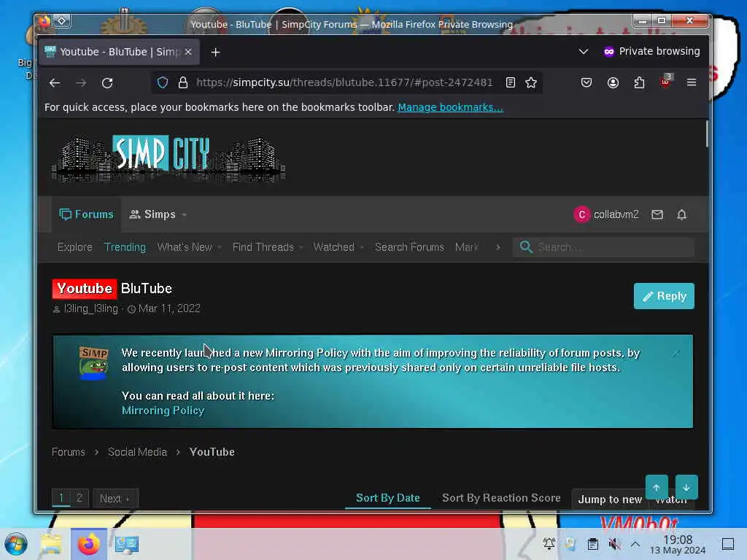Screen dimensions: 747x560
Task: Go to page 2 of the thread
Action: [80, 498]
